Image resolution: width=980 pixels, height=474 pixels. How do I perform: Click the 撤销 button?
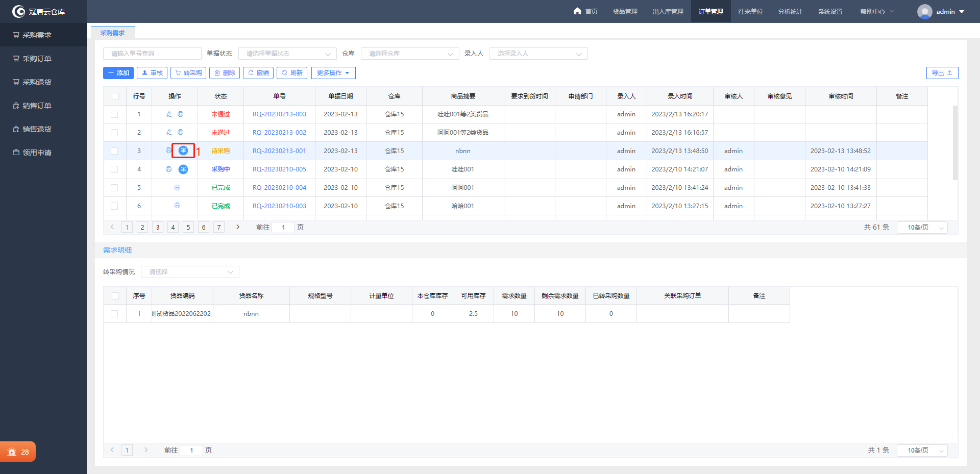258,73
